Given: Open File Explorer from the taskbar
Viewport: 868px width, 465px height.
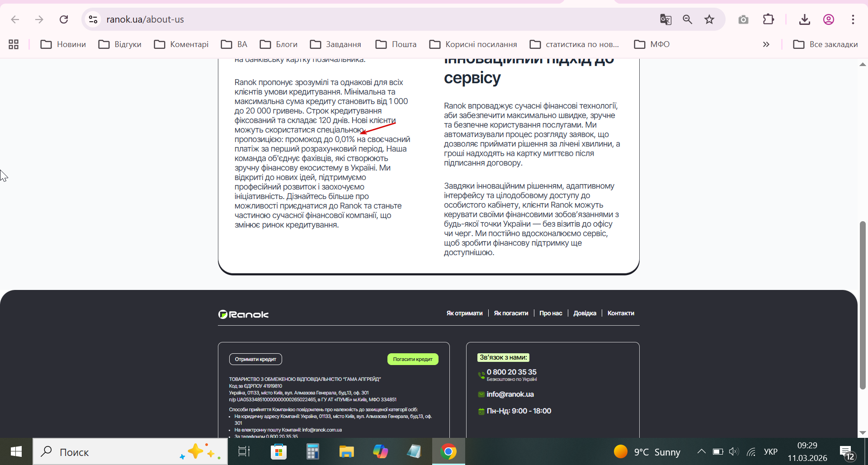Looking at the screenshot, I should tap(346, 451).
